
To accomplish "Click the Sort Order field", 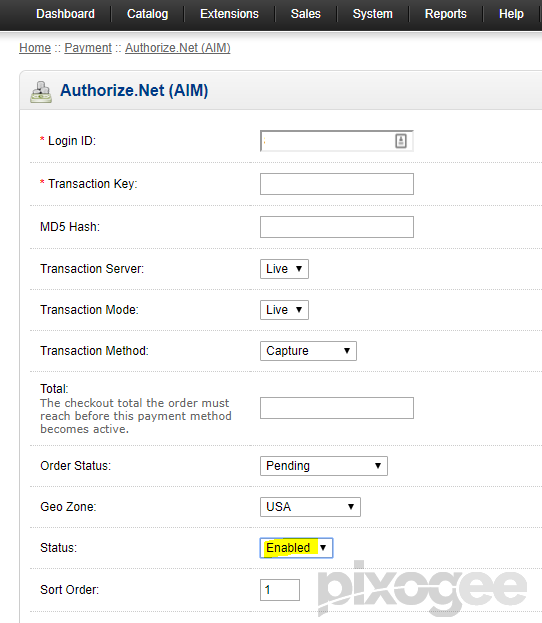I will pos(280,590).
